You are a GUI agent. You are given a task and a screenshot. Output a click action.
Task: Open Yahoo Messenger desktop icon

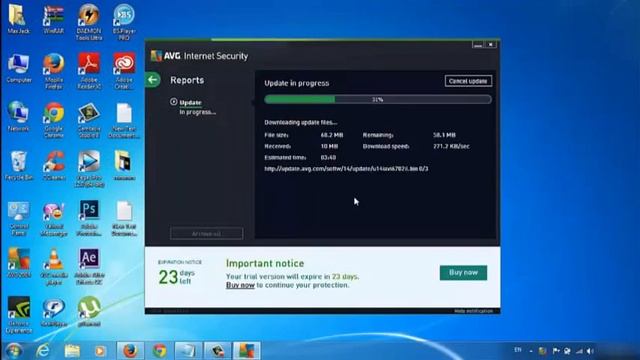[x=53, y=218]
